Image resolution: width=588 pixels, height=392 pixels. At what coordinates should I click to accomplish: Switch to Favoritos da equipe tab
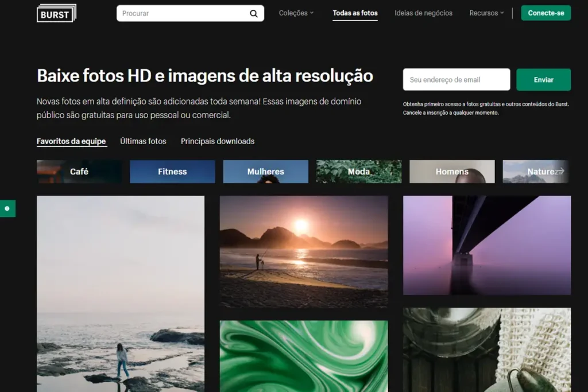tap(71, 141)
